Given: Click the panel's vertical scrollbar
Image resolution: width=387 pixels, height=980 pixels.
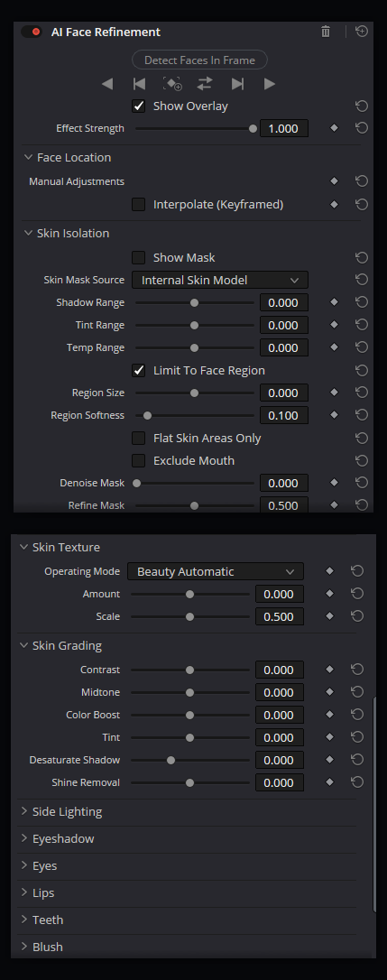Looking at the screenshot, I should point(373,805).
